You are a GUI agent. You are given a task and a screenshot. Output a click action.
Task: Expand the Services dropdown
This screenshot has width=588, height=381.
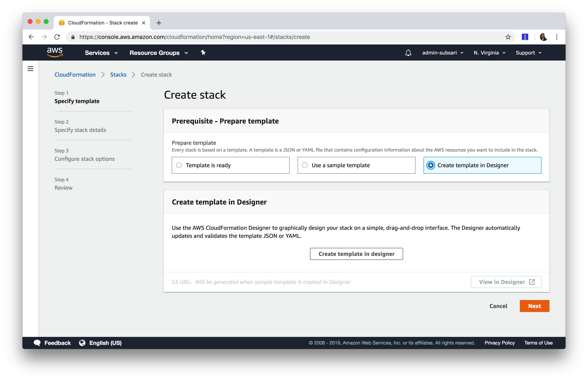101,53
